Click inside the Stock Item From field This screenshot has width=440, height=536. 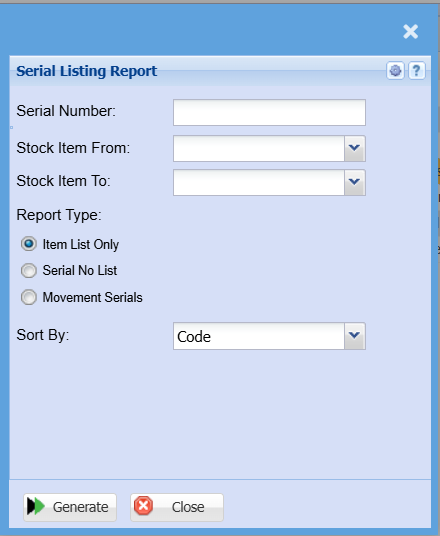tap(259, 148)
